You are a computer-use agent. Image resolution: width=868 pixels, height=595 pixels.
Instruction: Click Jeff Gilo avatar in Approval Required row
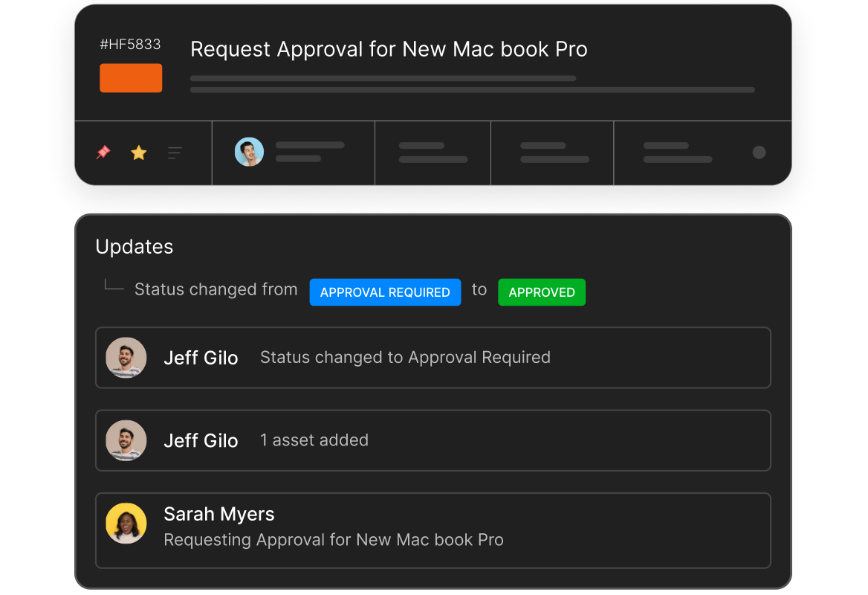(x=126, y=358)
